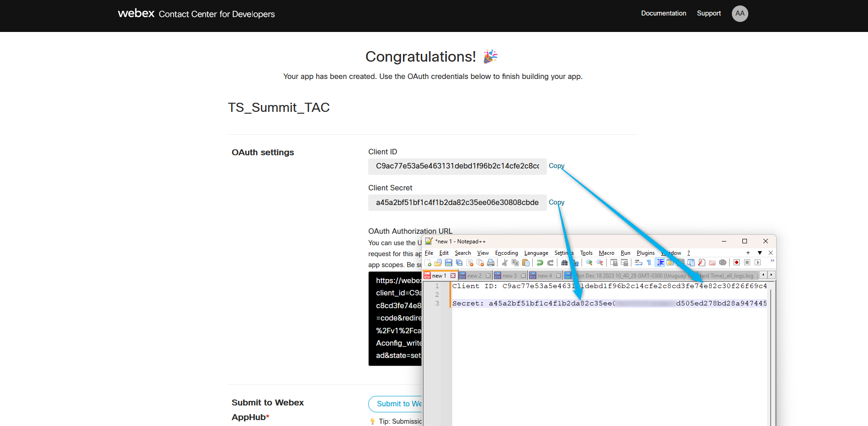
Task: Toggle the Indent guide icon in Notepad++
Action: (660, 263)
